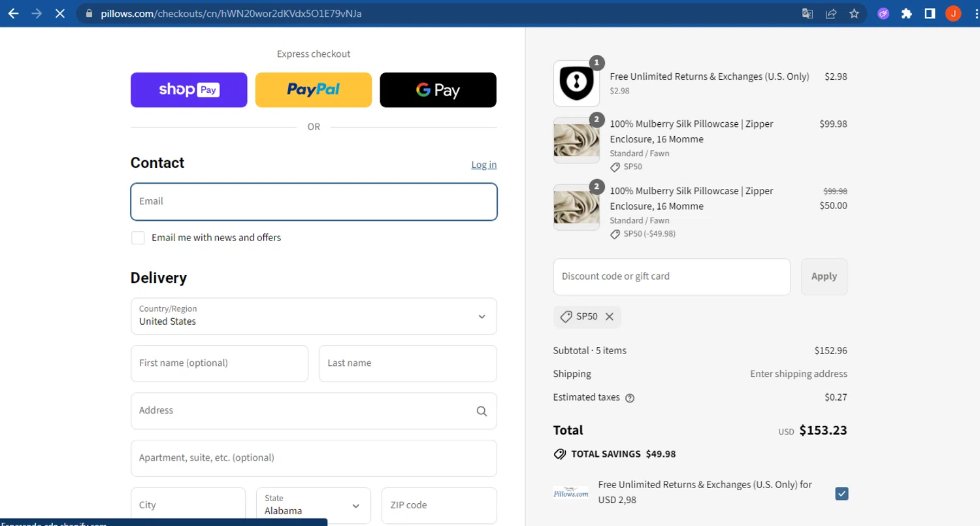Click the TOTAL SAVINGS $49.98 text

coord(623,454)
